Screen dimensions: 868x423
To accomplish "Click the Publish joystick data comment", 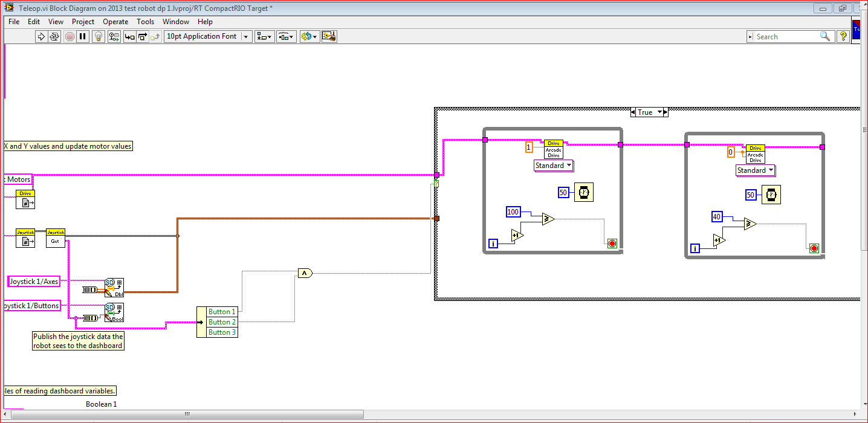I will coord(78,341).
